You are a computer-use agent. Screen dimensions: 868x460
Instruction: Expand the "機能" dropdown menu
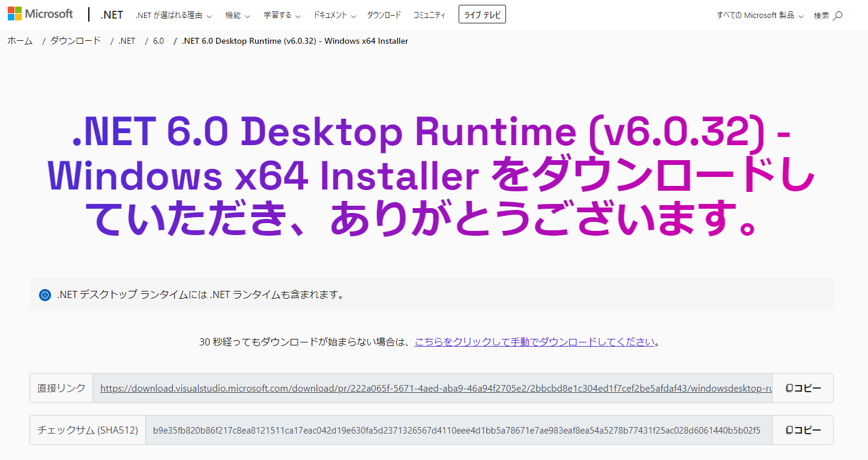point(238,16)
